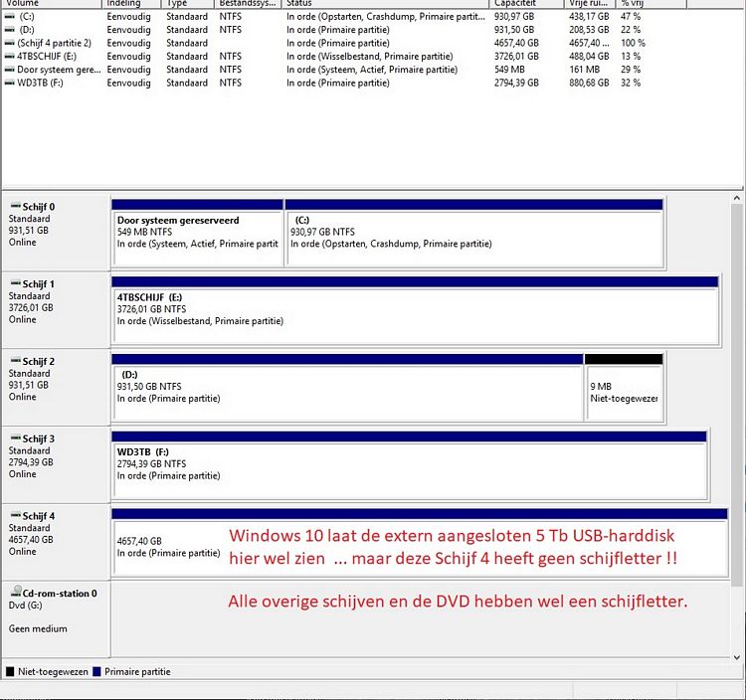Click drive icon of (Schijf 4 partitie 2) row

click(x=10, y=44)
